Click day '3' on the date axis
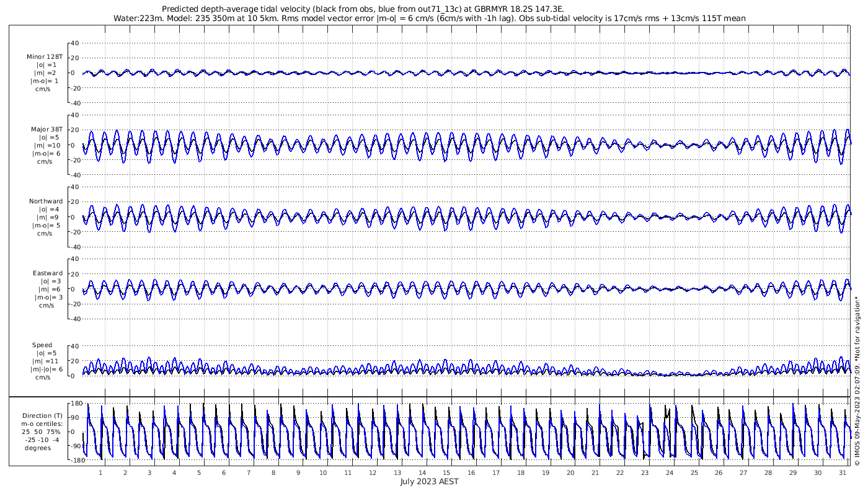 (149, 472)
